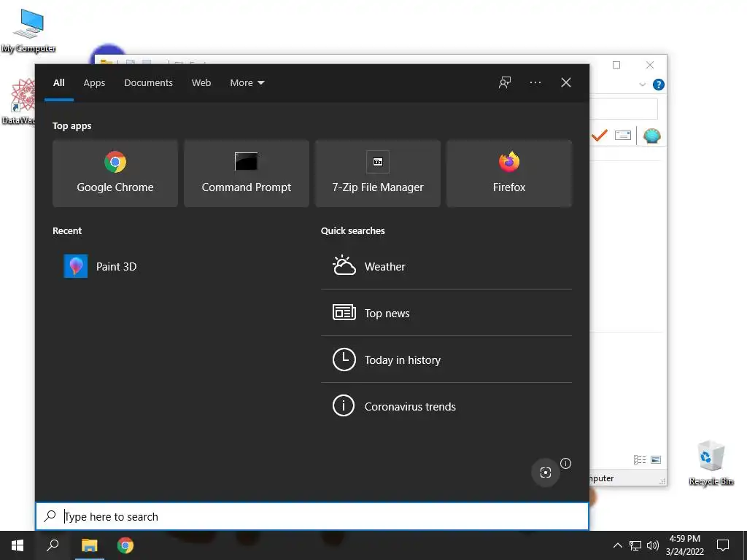This screenshot has height=560, width=747.
Task: Open network status tray icon
Action: [635, 545]
